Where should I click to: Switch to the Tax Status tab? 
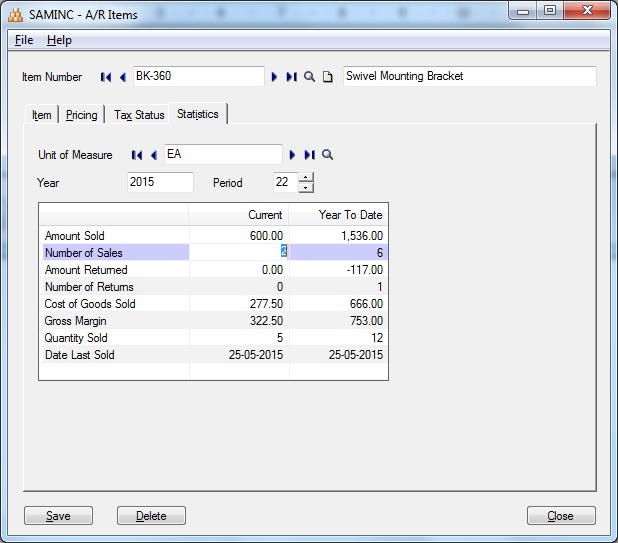pos(139,115)
